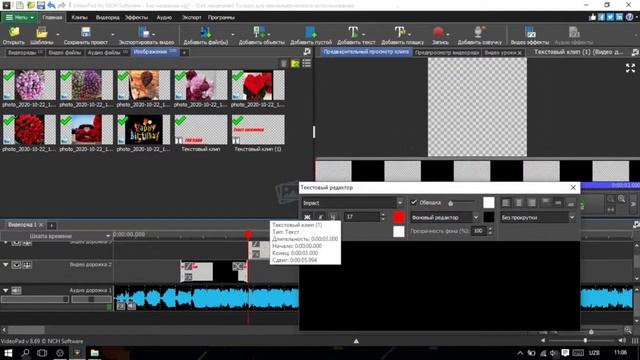Open the Фоновый редактор dropdown
This screenshot has width=640, height=360.
pyautogui.click(x=476, y=217)
